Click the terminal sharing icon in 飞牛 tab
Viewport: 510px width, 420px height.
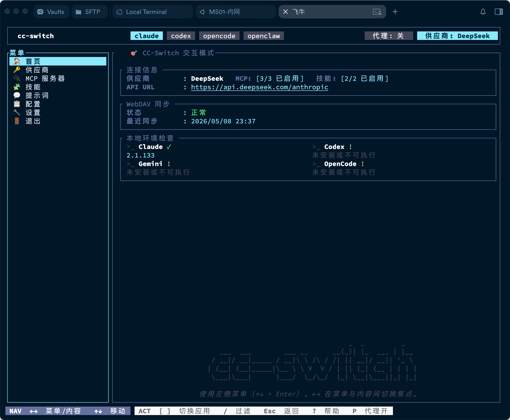coord(377,12)
